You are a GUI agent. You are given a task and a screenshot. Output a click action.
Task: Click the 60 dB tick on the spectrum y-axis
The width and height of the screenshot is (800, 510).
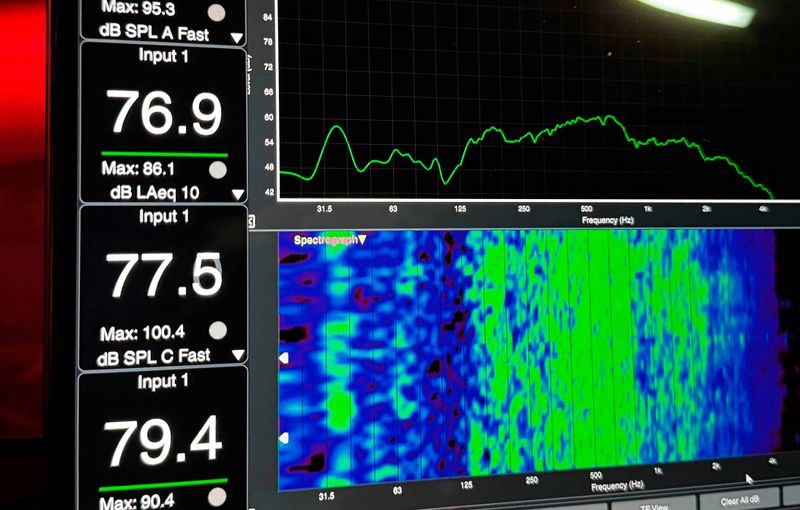[269, 117]
